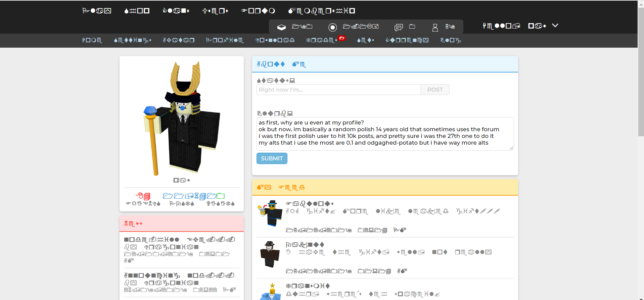
Task: Open the Shop menu item
Action: (137, 11)
